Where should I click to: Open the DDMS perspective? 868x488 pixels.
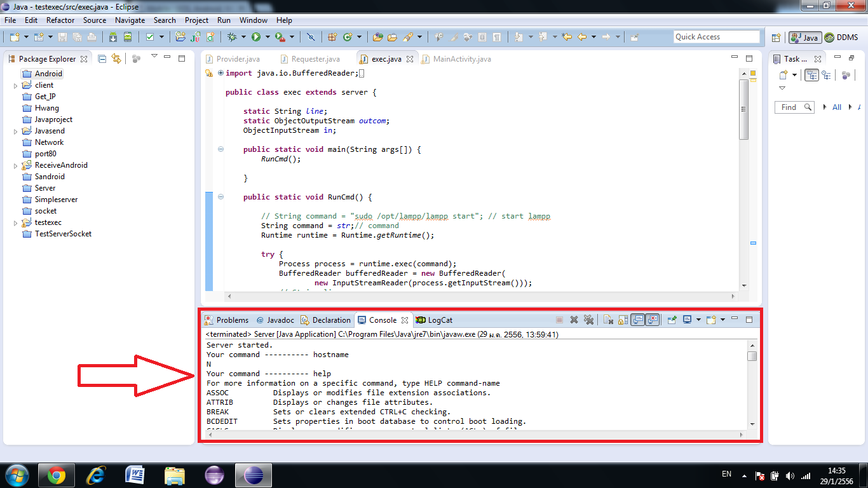click(842, 37)
